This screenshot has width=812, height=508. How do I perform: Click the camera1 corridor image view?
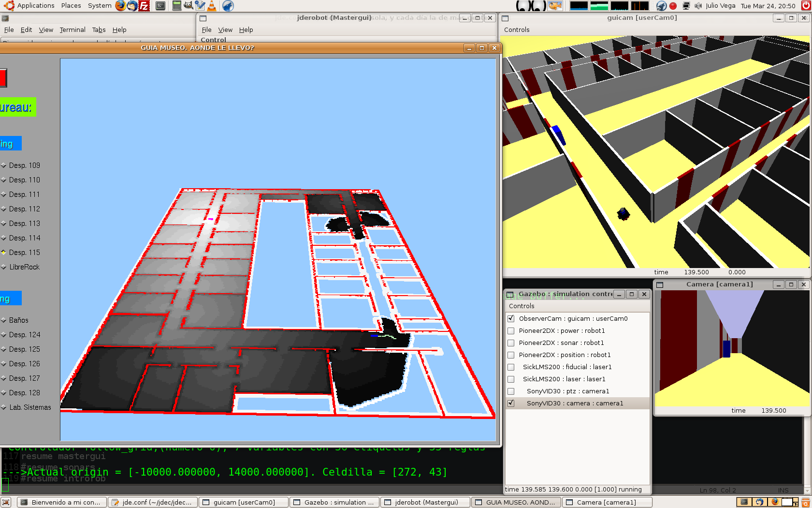pyautogui.click(x=732, y=348)
